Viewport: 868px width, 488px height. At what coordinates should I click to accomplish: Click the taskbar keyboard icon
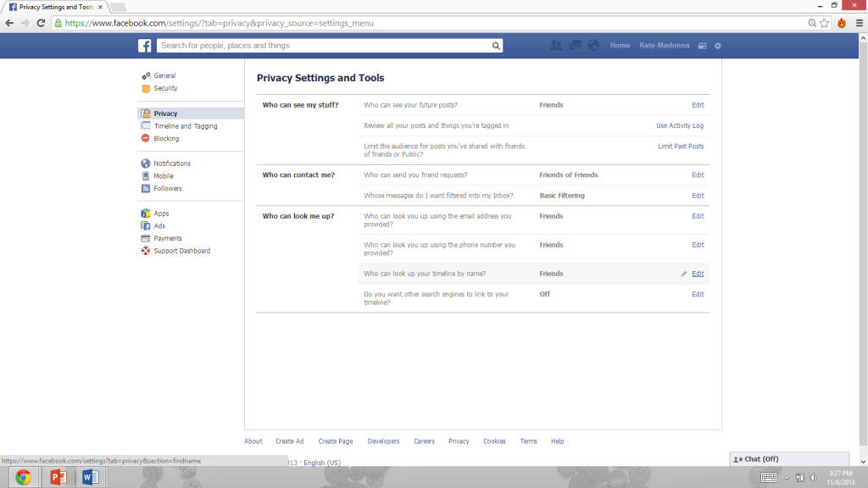click(x=768, y=478)
